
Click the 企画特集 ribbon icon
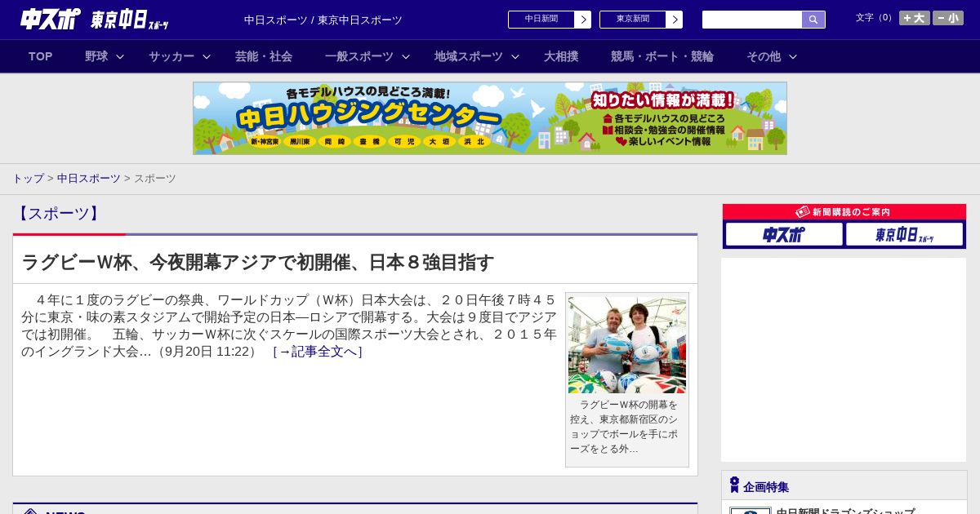point(734,485)
